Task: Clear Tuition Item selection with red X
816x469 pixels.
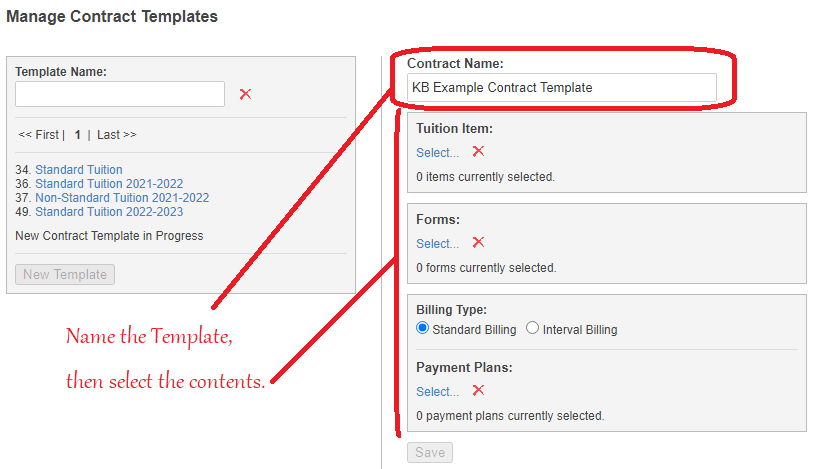Action: [478, 152]
